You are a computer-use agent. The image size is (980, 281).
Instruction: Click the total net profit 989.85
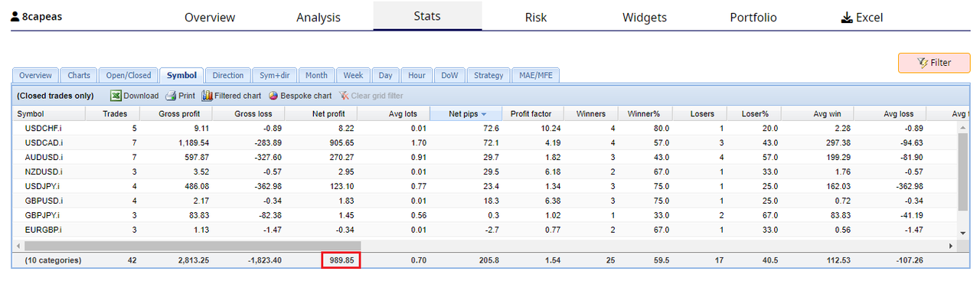tap(341, 260)
